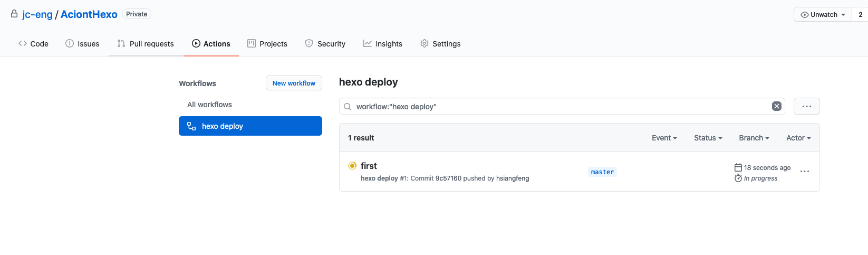868x255 pixels.
Task: Expand the Event filter dropdown
Action: [x=664, y=138]
